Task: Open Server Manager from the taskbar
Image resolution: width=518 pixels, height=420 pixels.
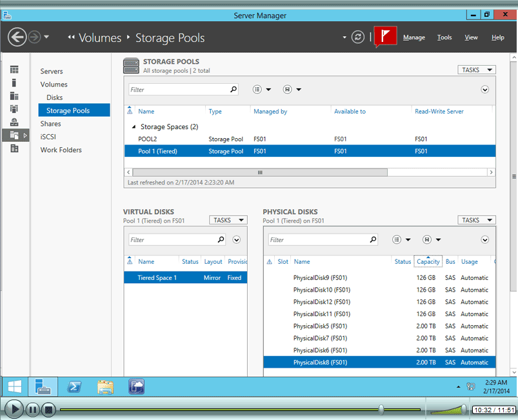Action: pyautogui.click(x=43, y=386)
